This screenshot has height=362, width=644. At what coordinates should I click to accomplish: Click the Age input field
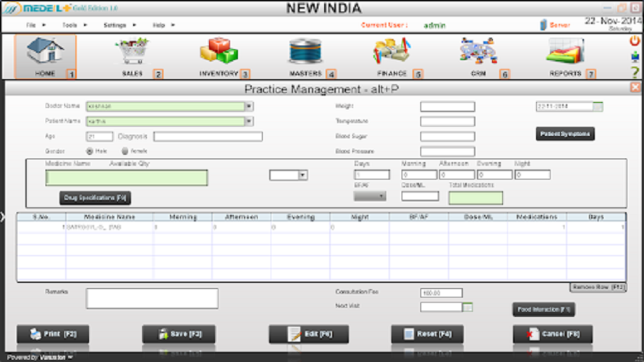click(99, 136)
